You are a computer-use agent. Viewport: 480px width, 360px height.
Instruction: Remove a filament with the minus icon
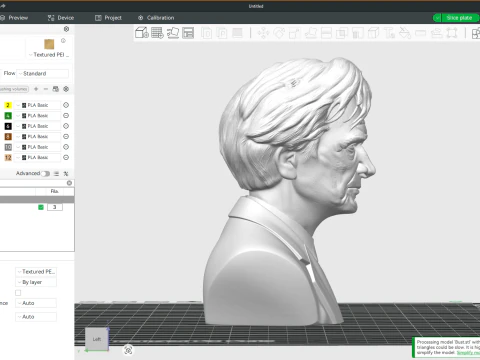[x=46, y=89]
